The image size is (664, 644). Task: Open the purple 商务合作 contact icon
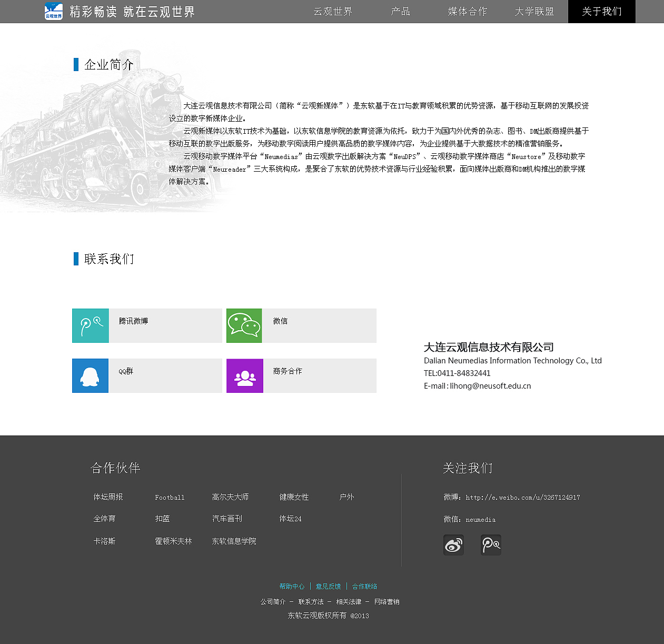[x=244, y=375]
